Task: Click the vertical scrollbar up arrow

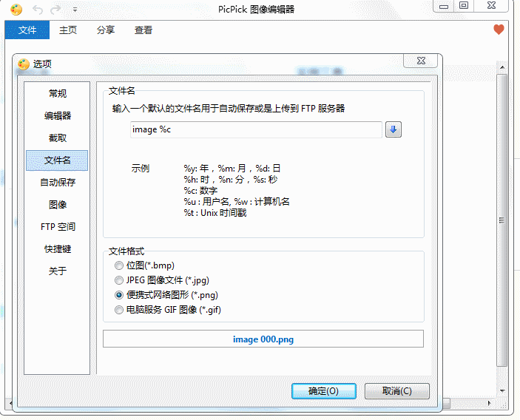Action: pos(502,67)
